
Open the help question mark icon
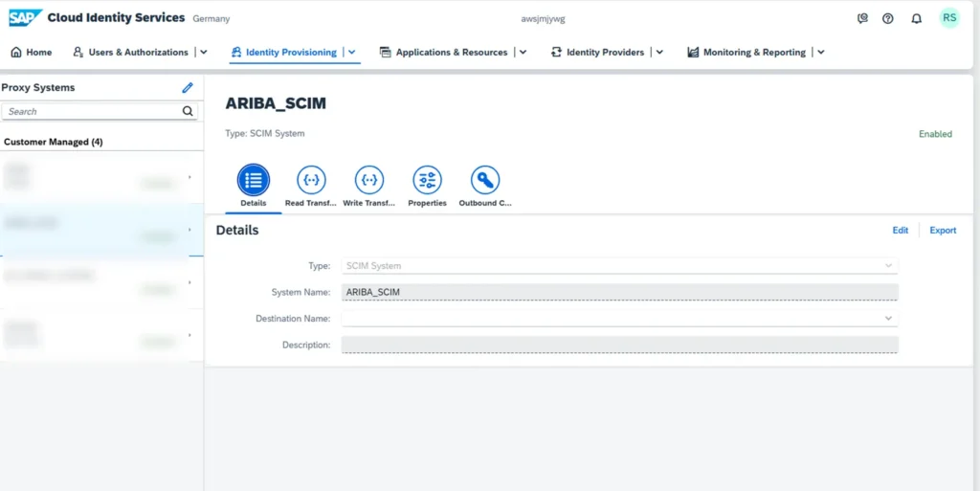click(x=888, y=18)
